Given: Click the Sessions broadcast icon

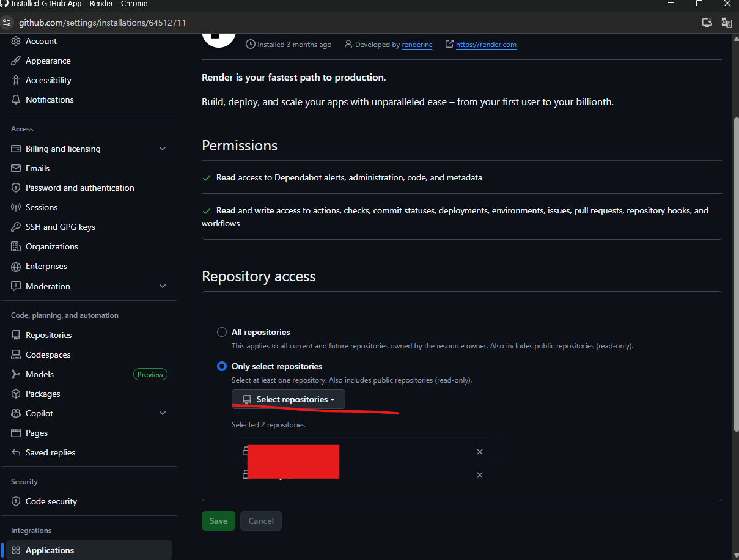Looking at the screenshot, I should (x=16, y=207).
